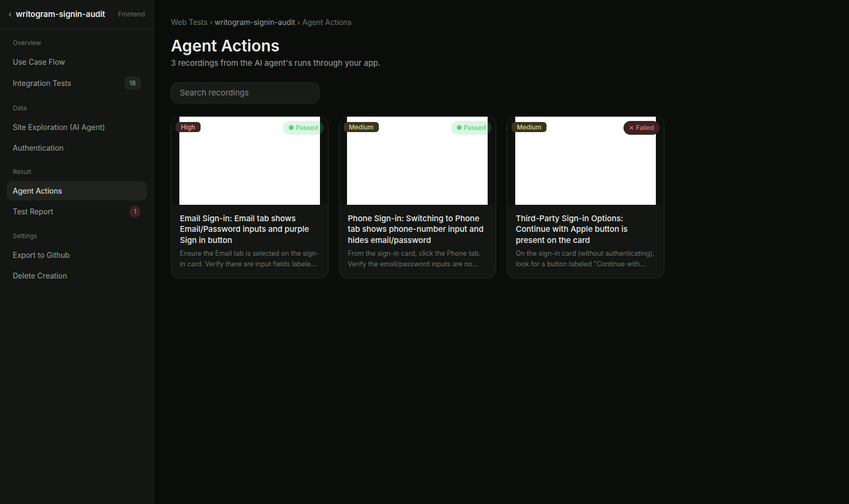This screenshot has height=504, width=849.
Task: Go to Site Exploration (AI Agent)
Action: (x=76, y=127)
